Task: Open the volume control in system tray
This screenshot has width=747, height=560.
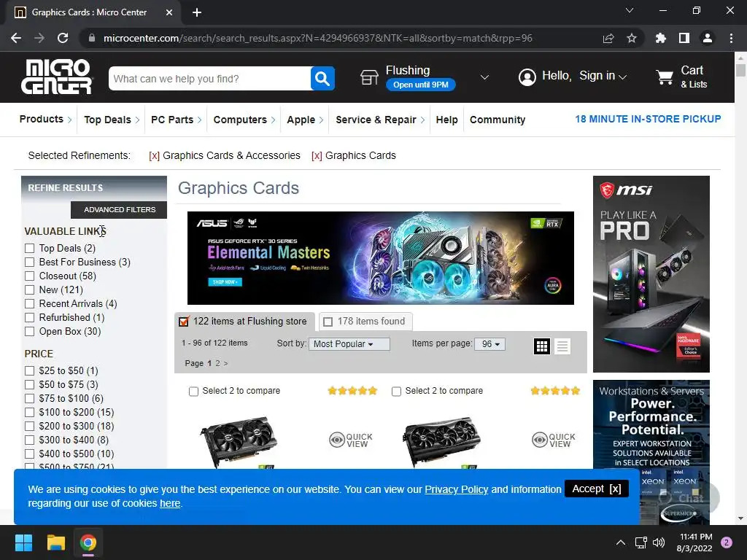Action: pyautogui.click(x=659, y=542)
